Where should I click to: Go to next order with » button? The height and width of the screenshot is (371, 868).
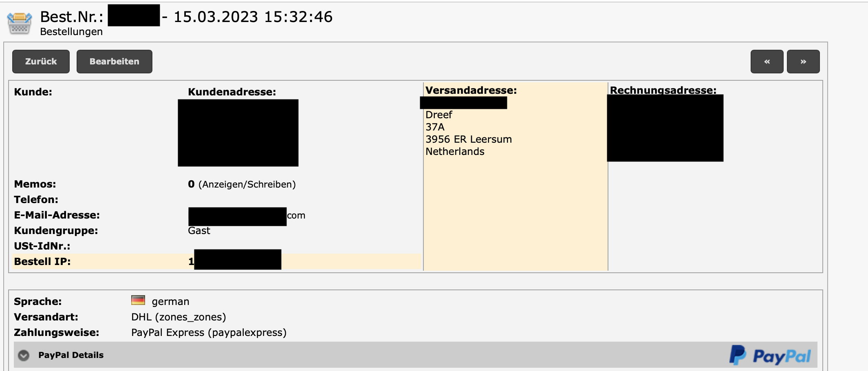[x=803, y=62]
